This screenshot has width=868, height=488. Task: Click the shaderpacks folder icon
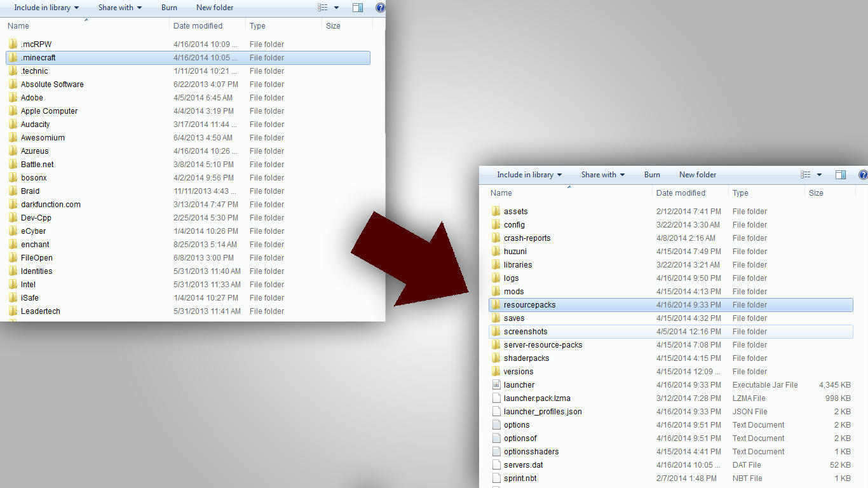(x=496, y=358)
